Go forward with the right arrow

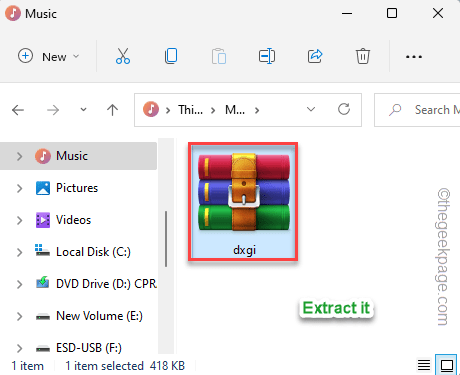[53, 110]
